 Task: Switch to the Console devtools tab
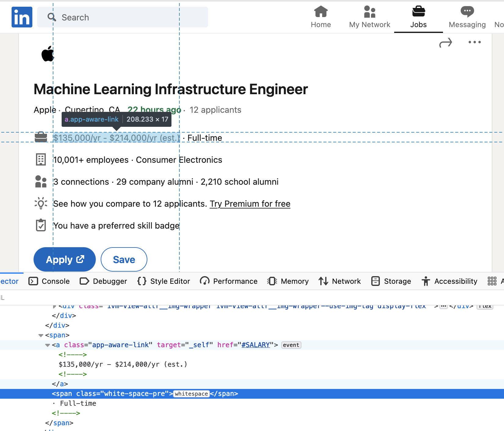click(x=49, y=281)
